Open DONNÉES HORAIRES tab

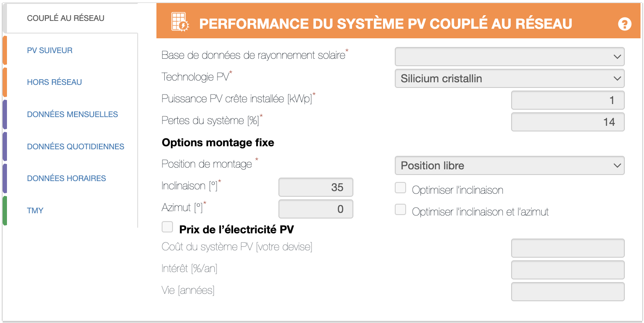pos(66,178)
